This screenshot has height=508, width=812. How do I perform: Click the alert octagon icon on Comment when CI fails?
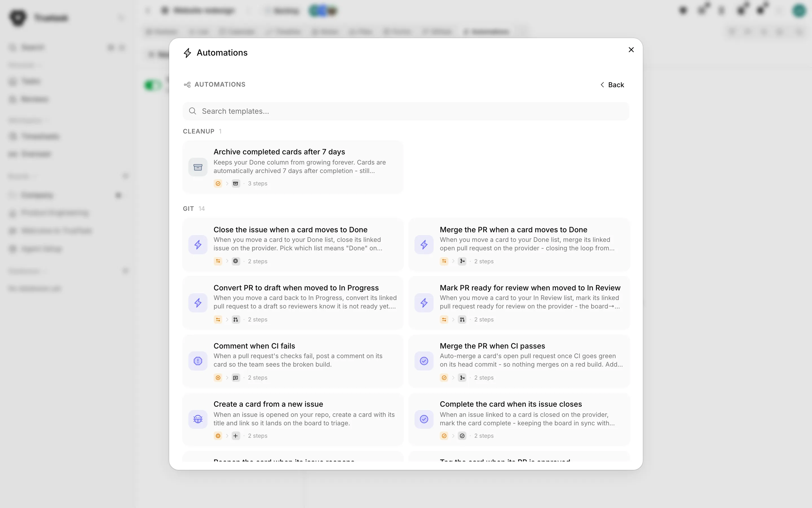tap(198, 361)
